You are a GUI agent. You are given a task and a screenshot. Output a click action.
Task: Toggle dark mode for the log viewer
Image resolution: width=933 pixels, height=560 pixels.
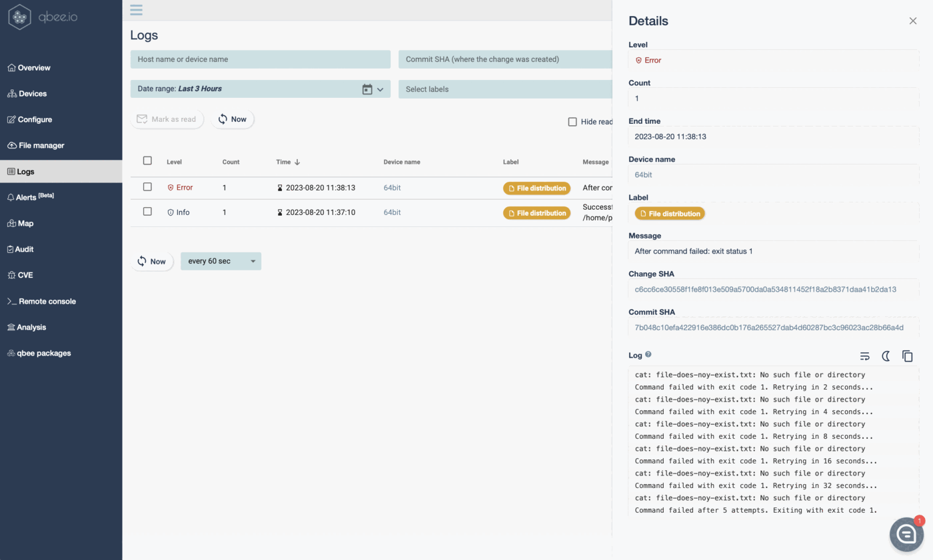pos(886,356)
